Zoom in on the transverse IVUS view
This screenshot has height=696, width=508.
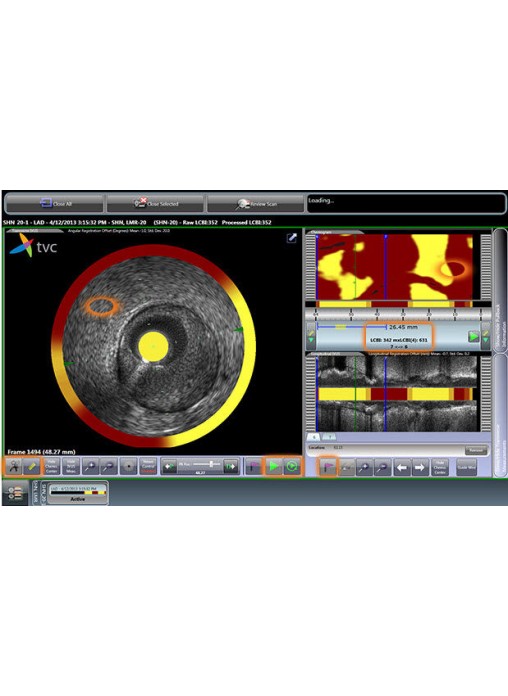click(90, 467)
